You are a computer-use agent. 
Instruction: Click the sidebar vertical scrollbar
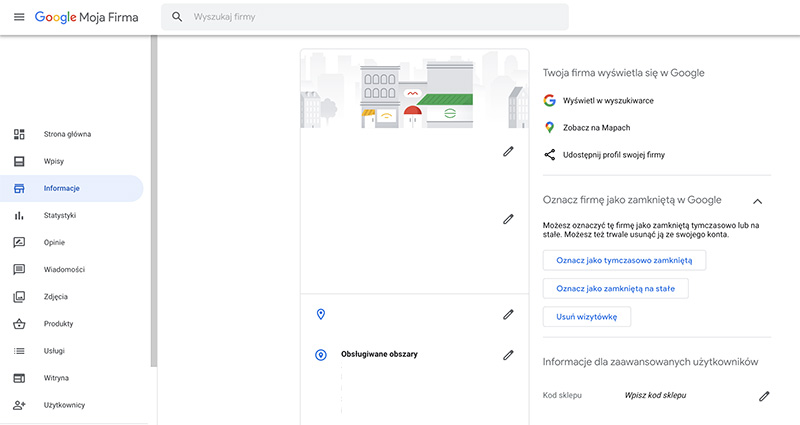pos(154,202)
